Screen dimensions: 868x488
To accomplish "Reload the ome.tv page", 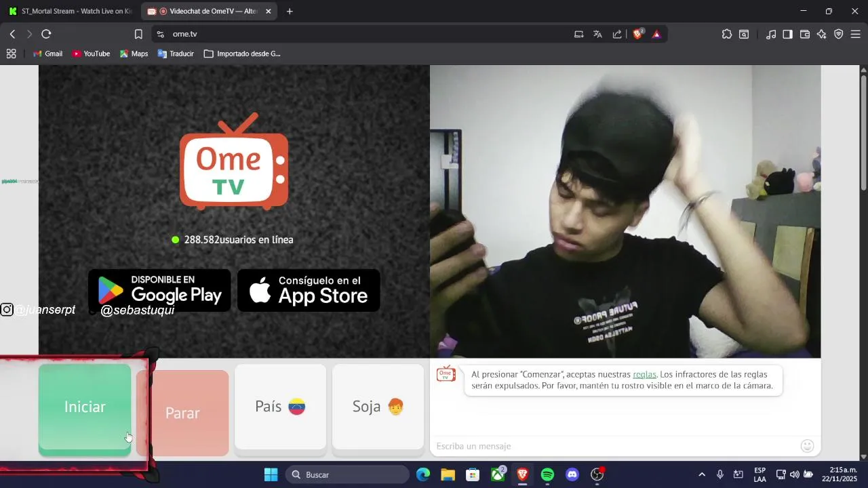I will coord(46,34).
